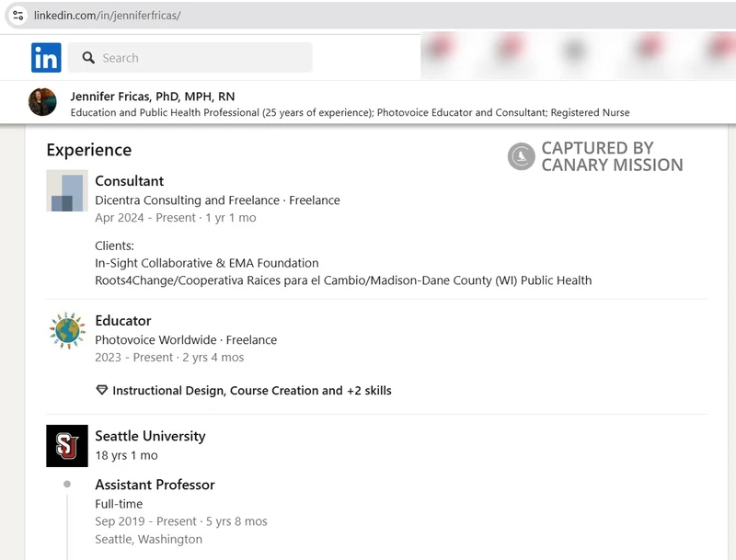
Task: Select Dicentra Consulting and Freelance text
Action: tap(187, 200)
